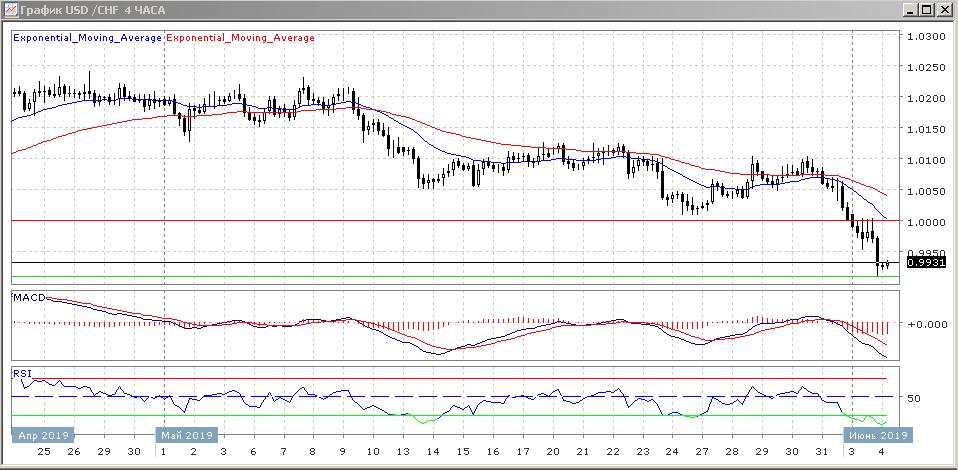Viewport: 958px width, 470px height.
Task: Click the RSI indicator label
Action: [x=22, y=373]
